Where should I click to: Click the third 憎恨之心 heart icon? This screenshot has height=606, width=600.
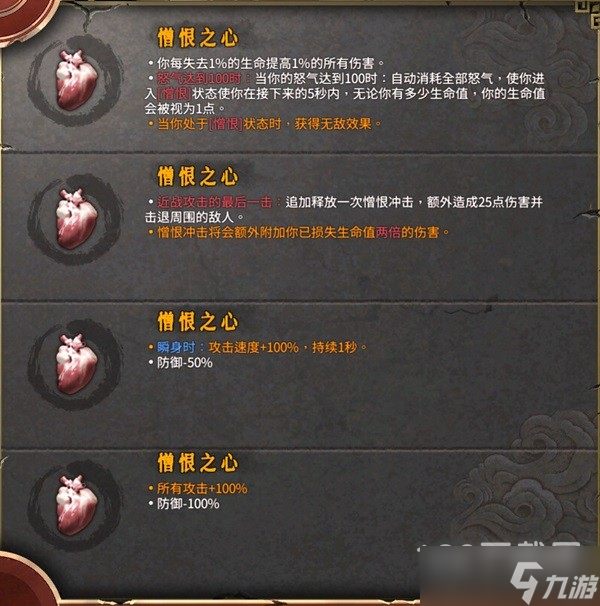click(76, 364)
